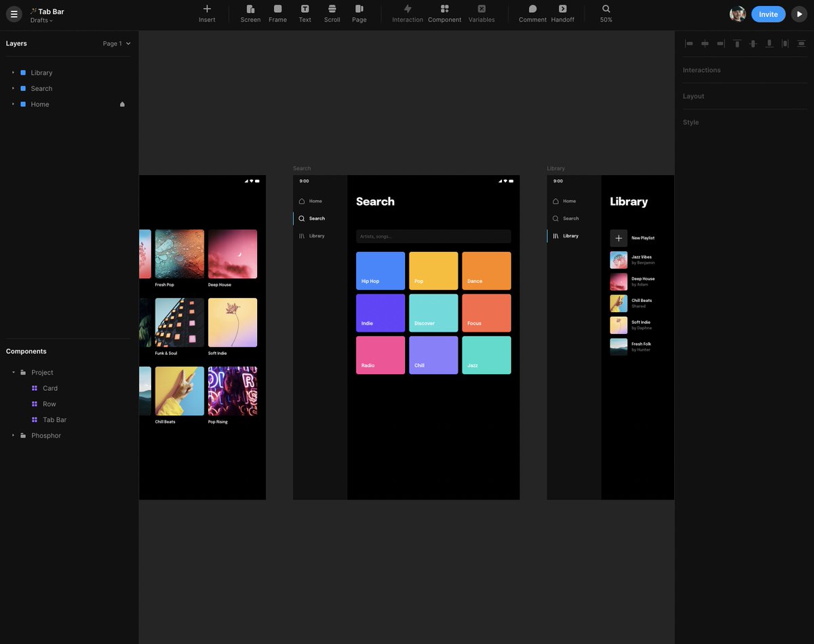Viewport: 814px width, 644px height.
Task: Select the Tab Bar component in Components list
Action: pos(54,419)
